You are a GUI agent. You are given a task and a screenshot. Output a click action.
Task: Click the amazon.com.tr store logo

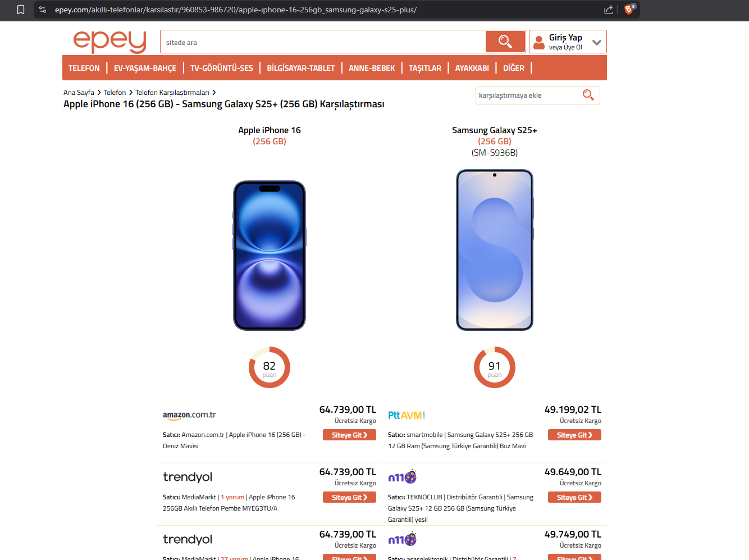(x=189, y=415)
